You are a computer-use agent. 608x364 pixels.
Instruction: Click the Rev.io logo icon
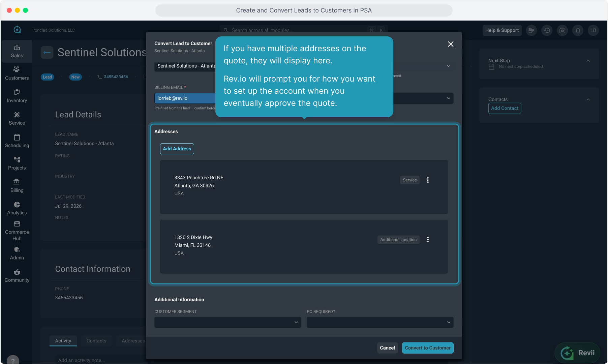[17, 30]
